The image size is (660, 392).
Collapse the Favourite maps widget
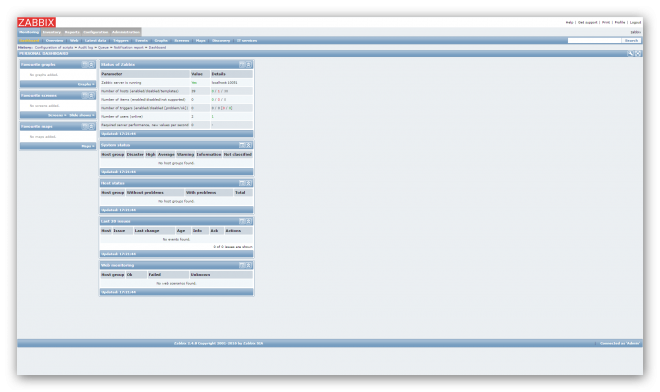[91, 126]
